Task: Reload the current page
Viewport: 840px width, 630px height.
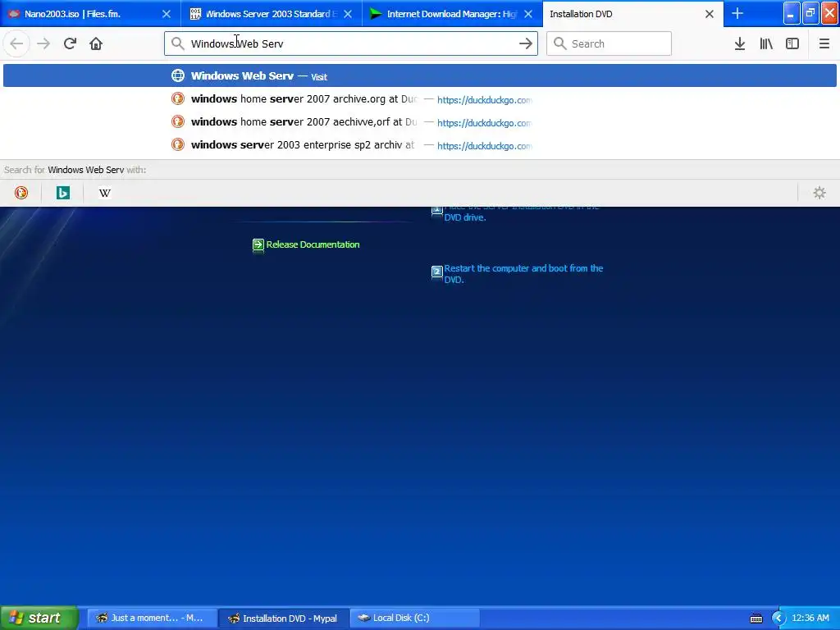Action: (70, 43)
